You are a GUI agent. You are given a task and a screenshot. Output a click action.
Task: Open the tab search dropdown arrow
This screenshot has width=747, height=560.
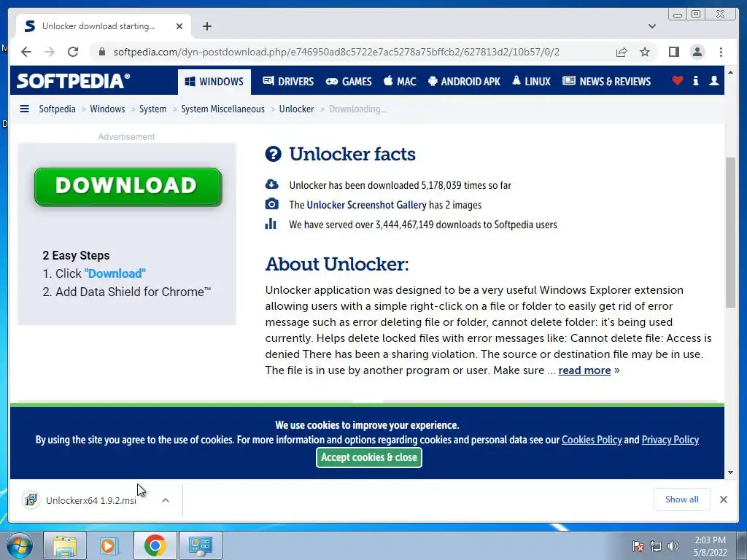[x=651, y=26]
